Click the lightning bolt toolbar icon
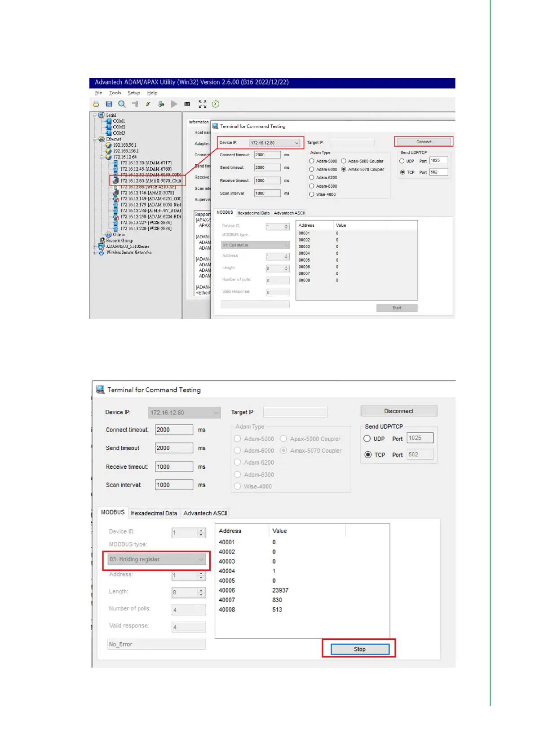 click(148, 104)
